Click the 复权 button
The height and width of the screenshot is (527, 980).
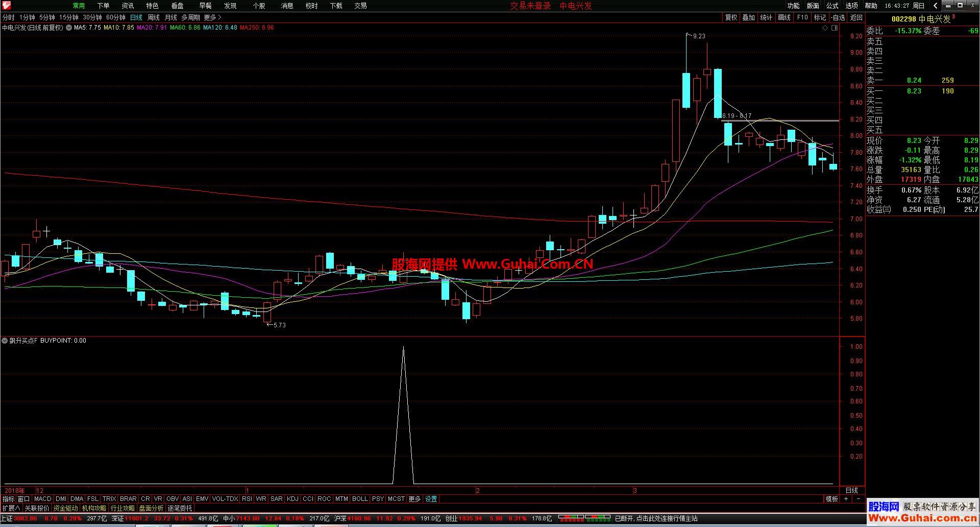(x=731, y=17)
